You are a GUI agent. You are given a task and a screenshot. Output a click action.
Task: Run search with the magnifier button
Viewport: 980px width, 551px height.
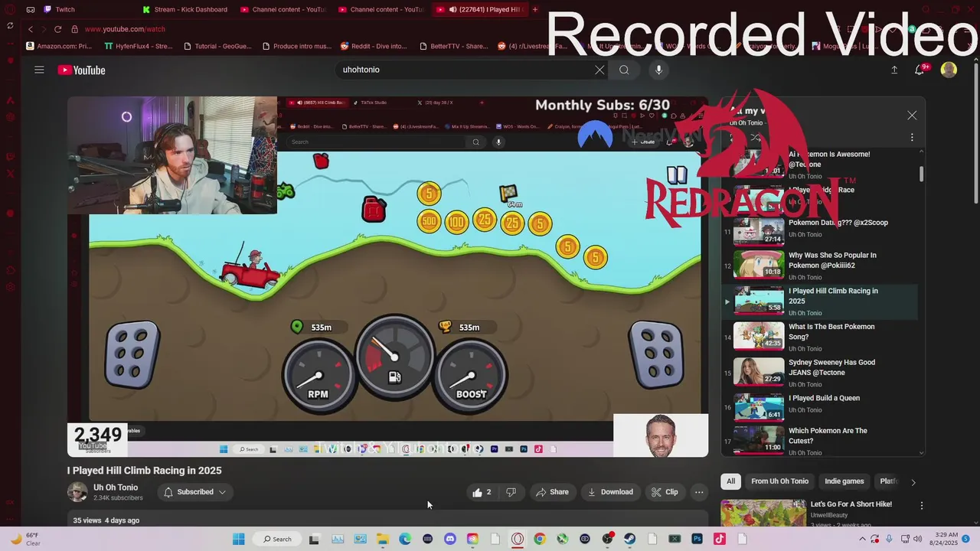click(x=624, y=70)
